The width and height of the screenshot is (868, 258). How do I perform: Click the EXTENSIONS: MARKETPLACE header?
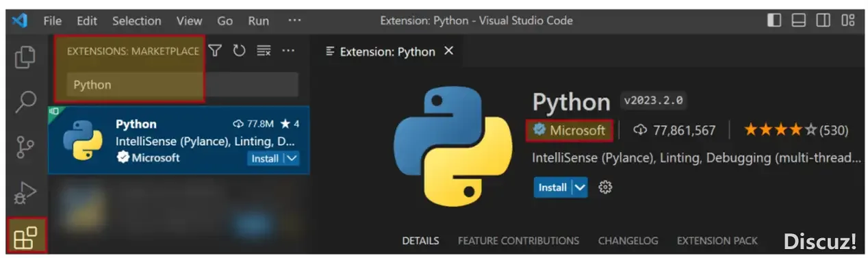coord(133,51)
